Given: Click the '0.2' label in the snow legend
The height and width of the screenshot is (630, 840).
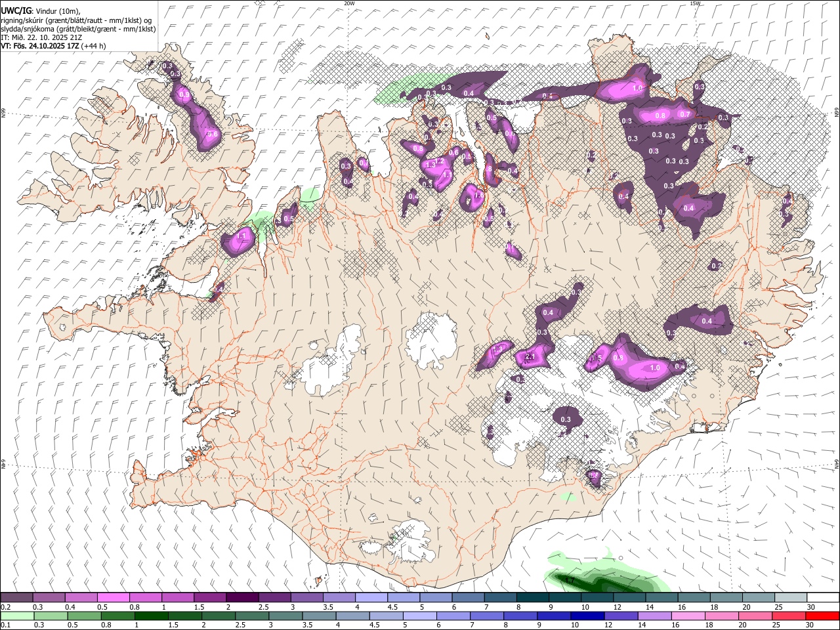Looking at the screenshot, I should 5,607.
